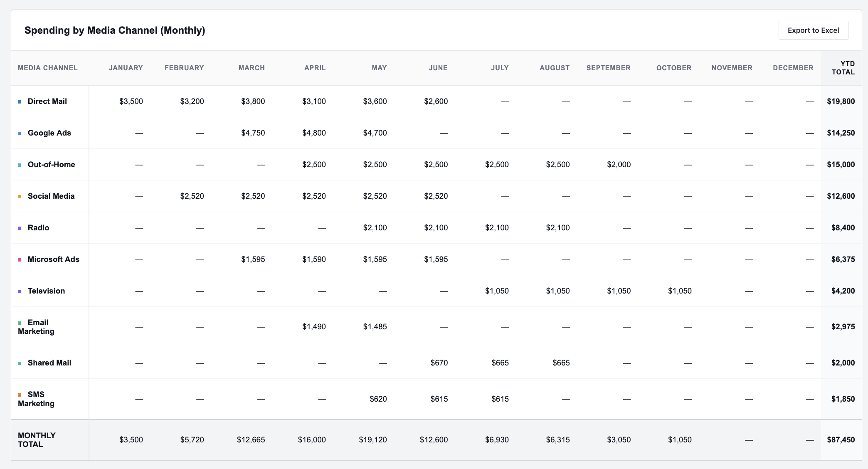Click the pink square next to Microsoft Ads
The width and height of the screenshot is (868, 469).
pyautogui.click(x=20, y=259)
